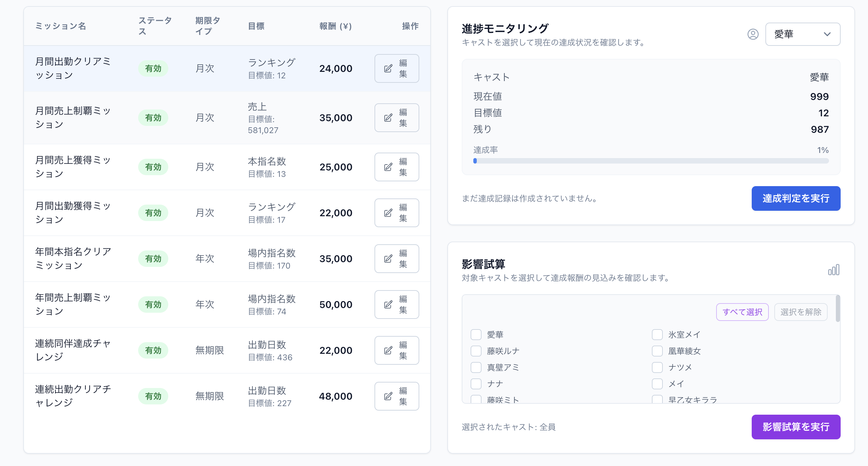Open the edit icon for 年間売上制覇ミッション
868x466 pixels.
(x=387, y=304)
